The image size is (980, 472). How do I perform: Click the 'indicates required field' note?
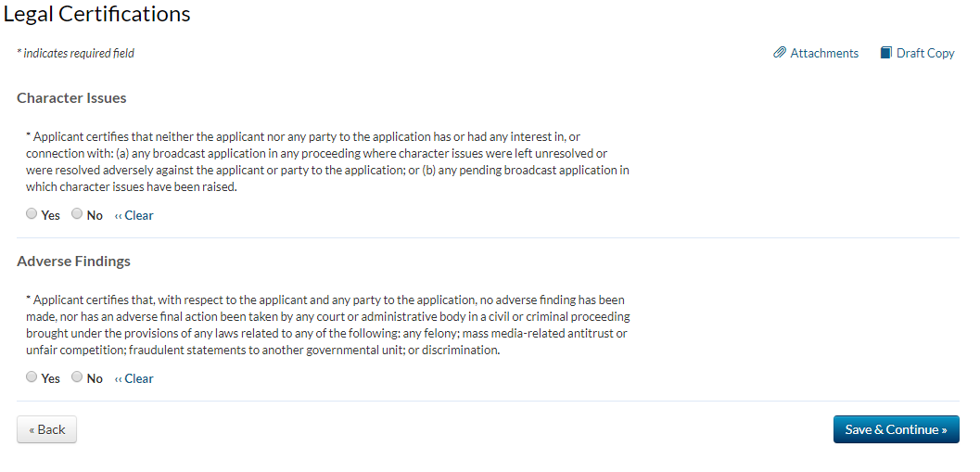[x=76, y=53]
